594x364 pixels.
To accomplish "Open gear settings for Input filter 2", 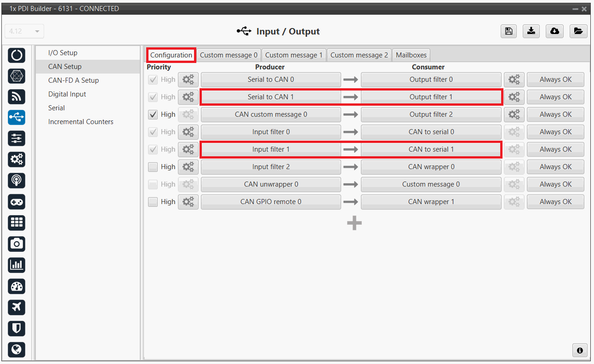I will [188, 167].
